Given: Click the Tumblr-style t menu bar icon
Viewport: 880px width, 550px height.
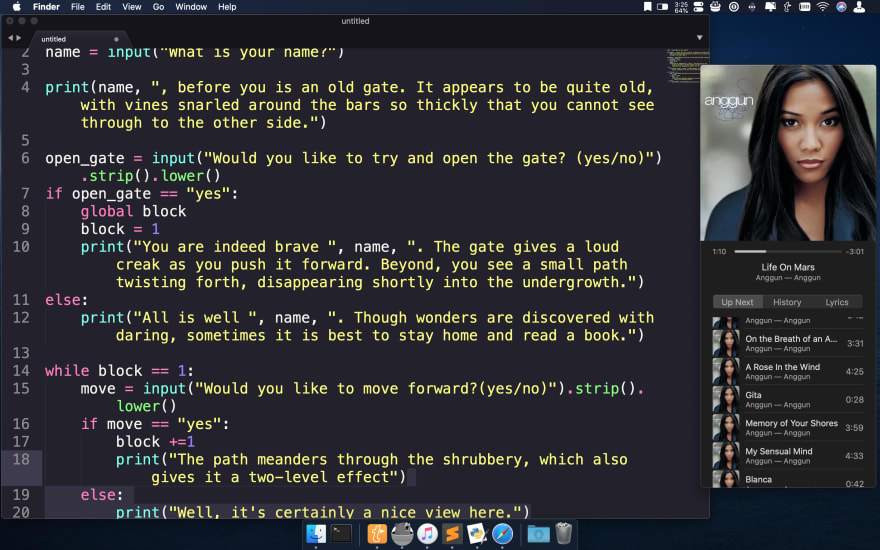Looking at the screenshot, I should [787, 7].
